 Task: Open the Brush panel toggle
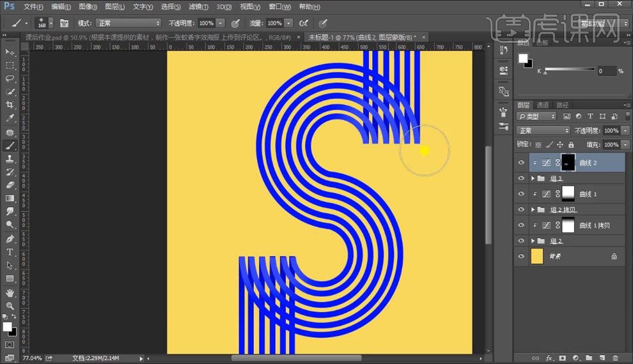pyautogui.click(x=64, y=24)
